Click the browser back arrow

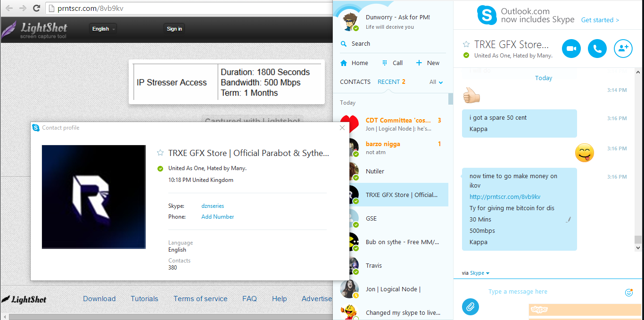click(x=9, y=8)
